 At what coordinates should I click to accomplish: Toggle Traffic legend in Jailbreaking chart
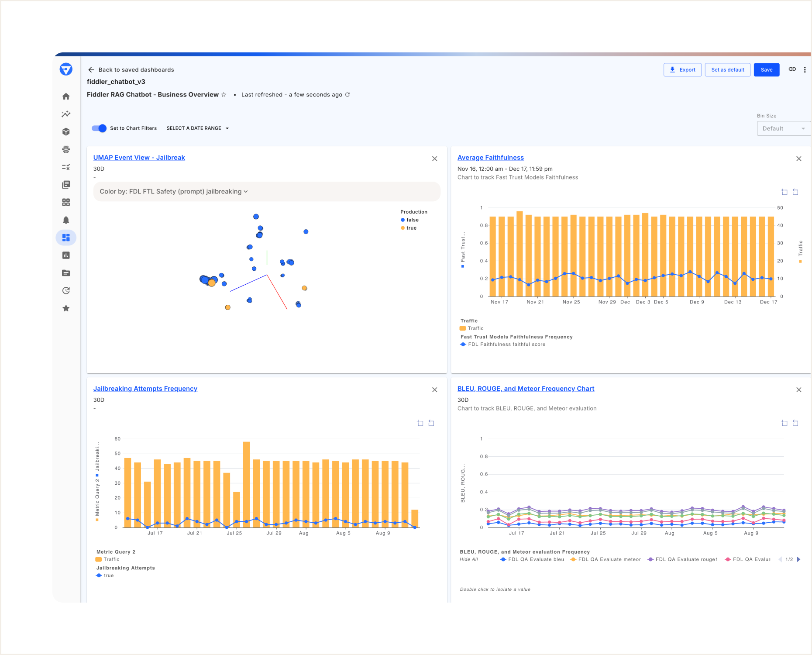point(107,559)
